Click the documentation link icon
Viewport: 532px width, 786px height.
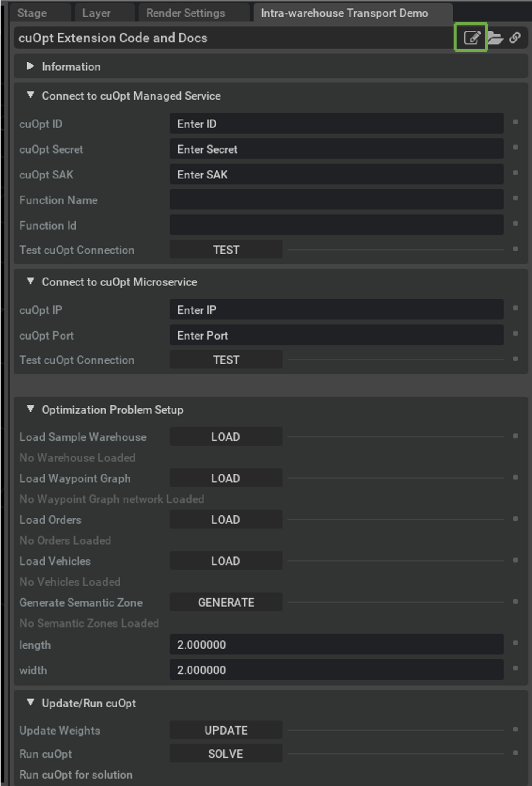click(x=515, y=38)
